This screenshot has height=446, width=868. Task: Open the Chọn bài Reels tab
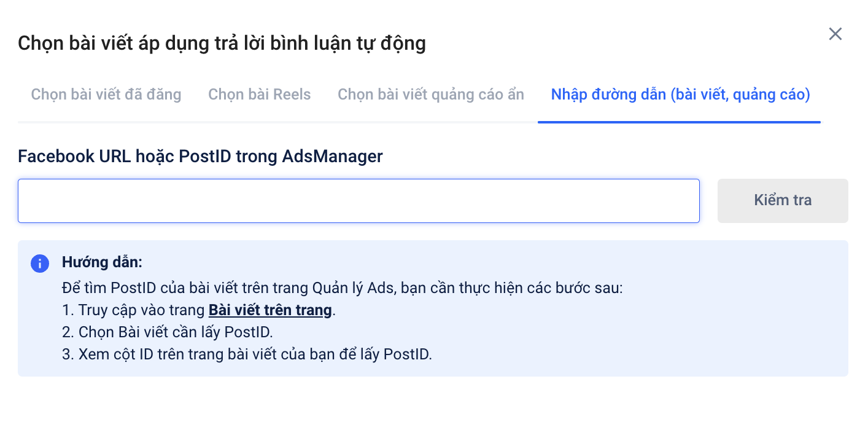[x=259, y=95]
